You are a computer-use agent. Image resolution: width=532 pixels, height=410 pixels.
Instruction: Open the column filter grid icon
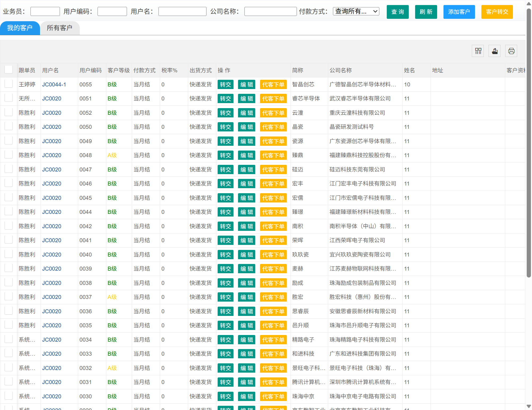point(478,51)
